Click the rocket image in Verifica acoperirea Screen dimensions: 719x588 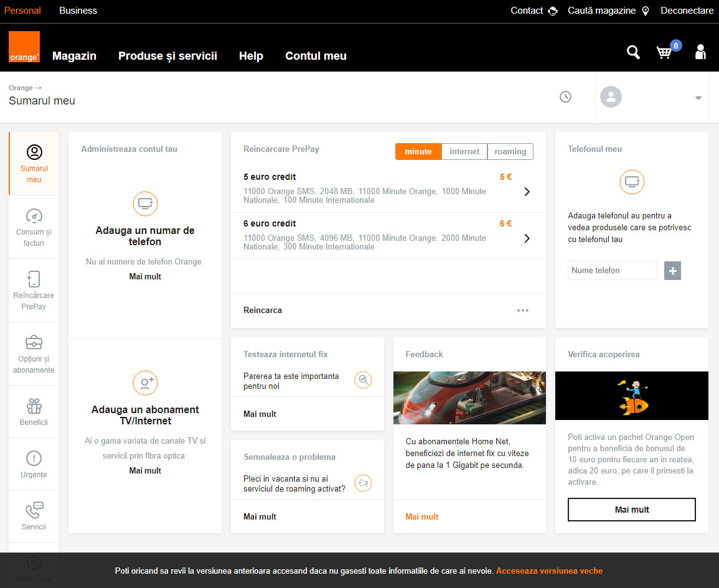[632, 396]
